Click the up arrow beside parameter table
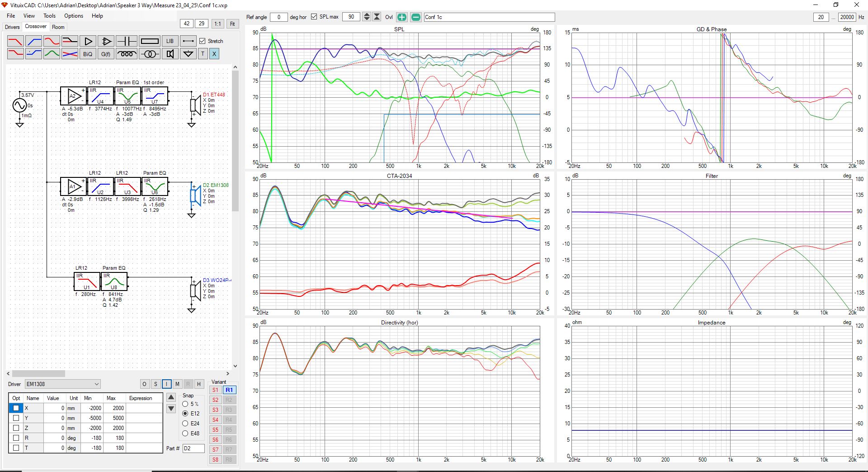The image size is (868, 472). point(171,398)
